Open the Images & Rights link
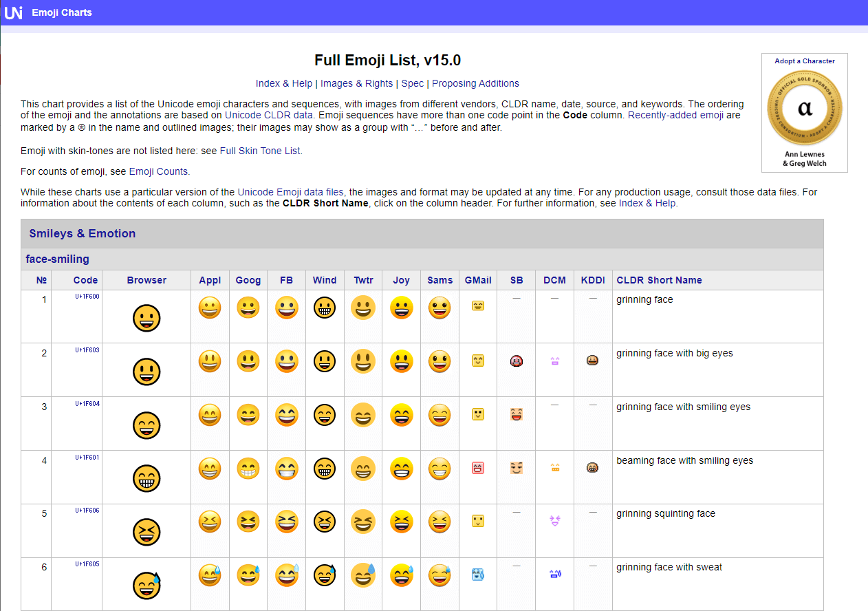This screenshot has height=611, width=868. click(357, 83)
